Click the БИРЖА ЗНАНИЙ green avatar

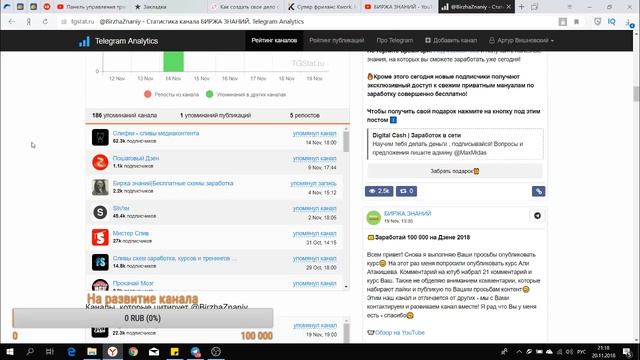coord(373,218)
